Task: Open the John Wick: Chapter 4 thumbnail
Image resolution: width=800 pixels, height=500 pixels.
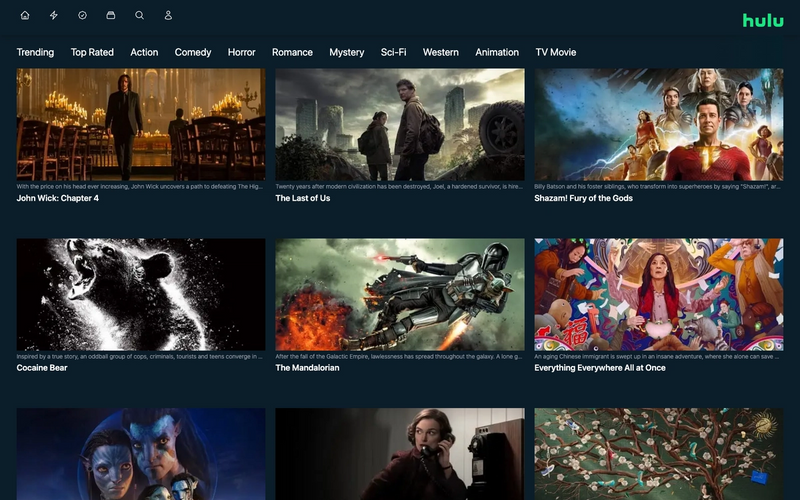Action: [x=141, y=124]
